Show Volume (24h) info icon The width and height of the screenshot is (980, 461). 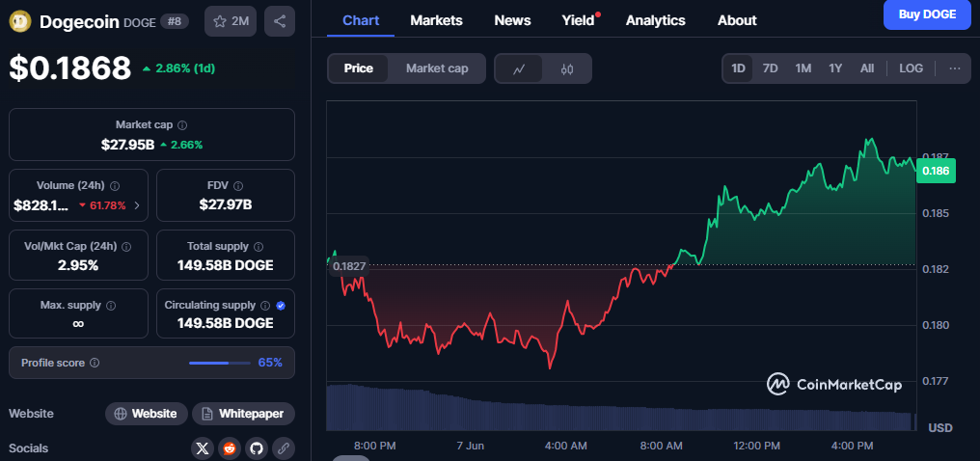coord(115,185)
